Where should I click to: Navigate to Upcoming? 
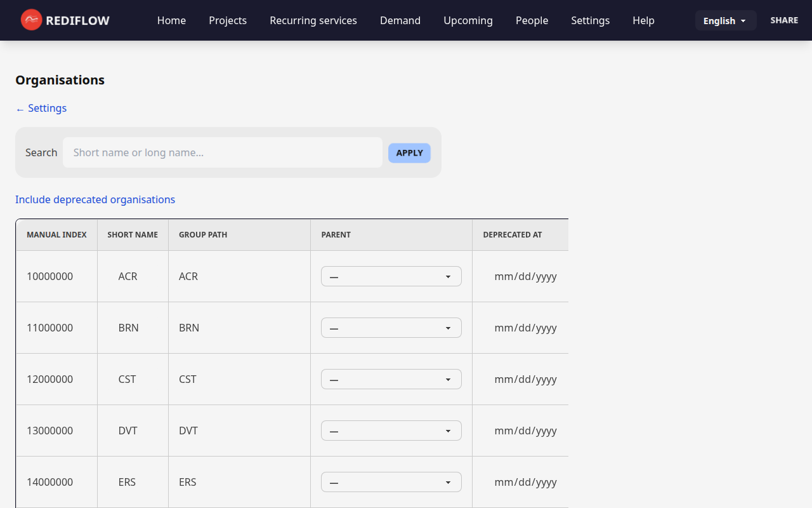[x=468, y=20]
